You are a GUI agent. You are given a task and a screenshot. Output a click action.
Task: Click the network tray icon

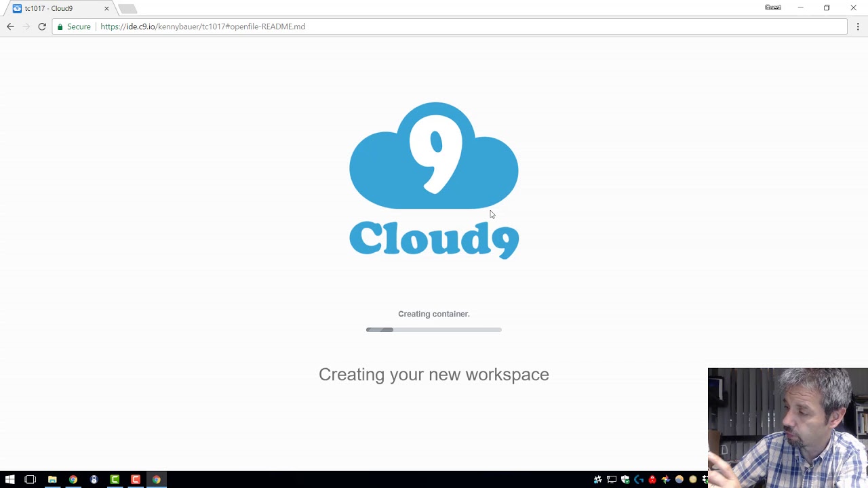[x=612, y=480]
